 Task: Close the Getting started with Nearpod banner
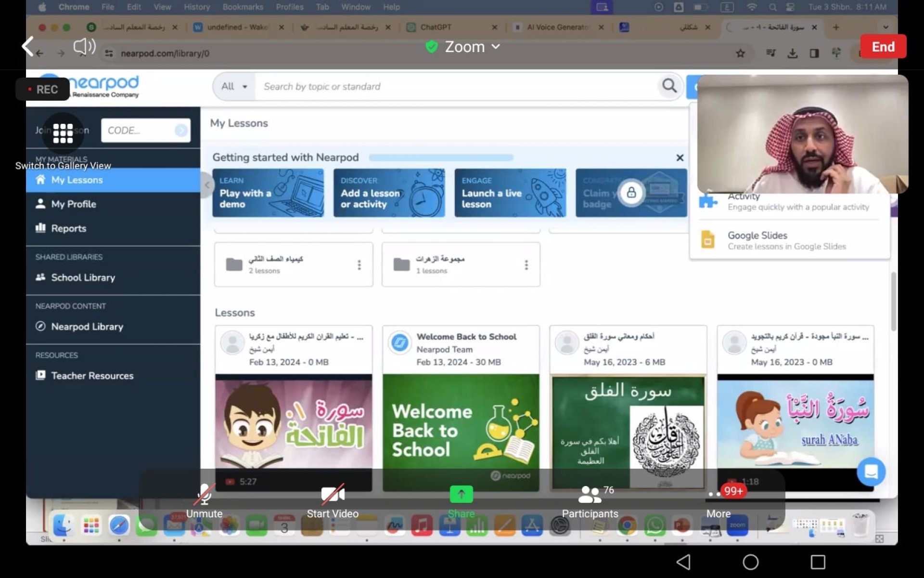(x=680, y=158)
